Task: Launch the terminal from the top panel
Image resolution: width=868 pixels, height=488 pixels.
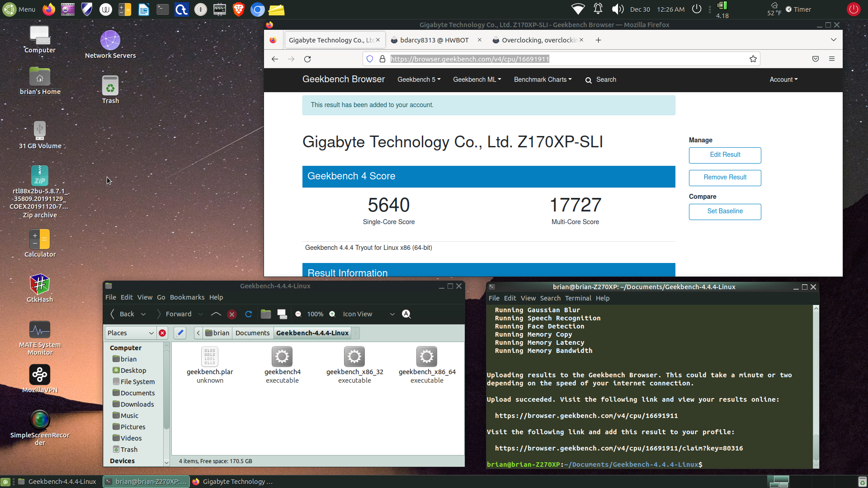Action: point(163,9)
